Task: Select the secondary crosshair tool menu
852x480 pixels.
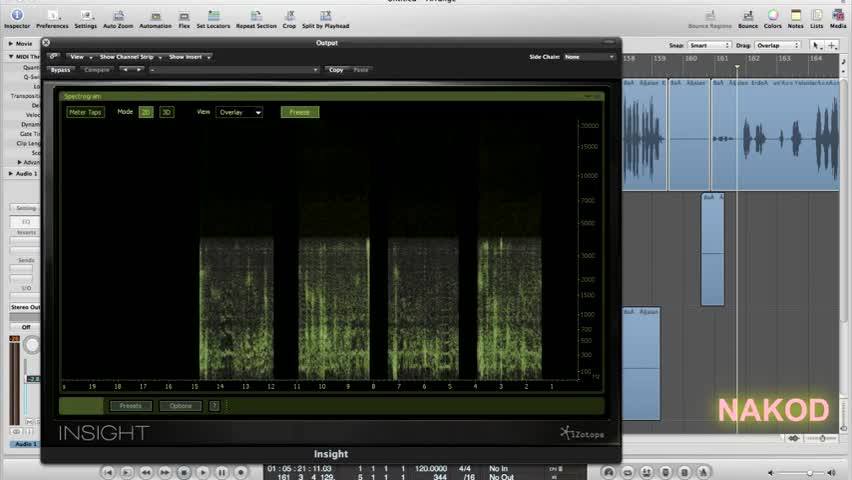Action: point(832,46)
